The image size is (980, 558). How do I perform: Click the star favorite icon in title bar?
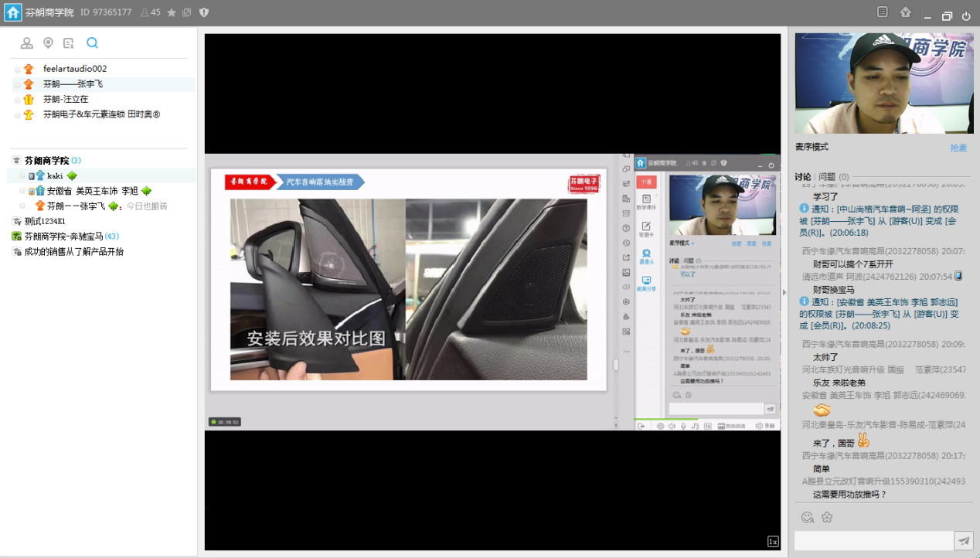pos(172,13)
